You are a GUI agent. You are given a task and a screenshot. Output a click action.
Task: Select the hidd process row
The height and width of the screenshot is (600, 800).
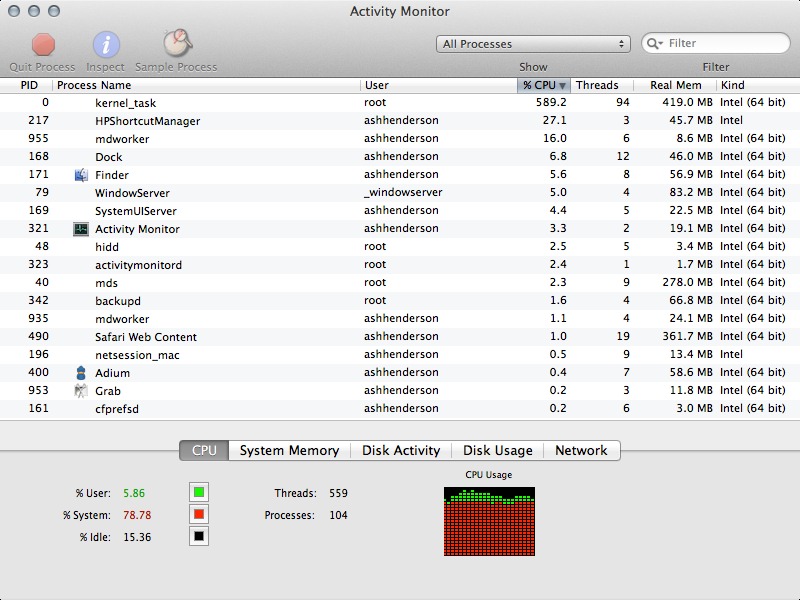pyautogui.click(x=400, y=247)
